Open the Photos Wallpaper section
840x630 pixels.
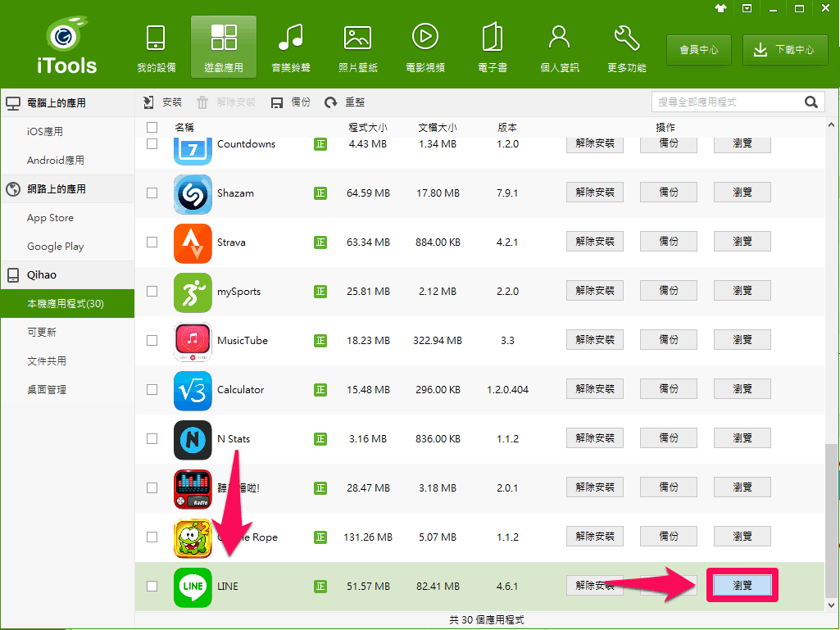pyautogui.click(x=358, y=48)
